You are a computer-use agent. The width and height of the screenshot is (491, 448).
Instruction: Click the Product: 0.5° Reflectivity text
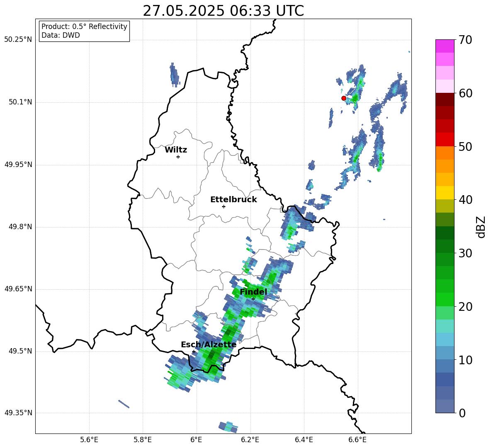[84, 27]
